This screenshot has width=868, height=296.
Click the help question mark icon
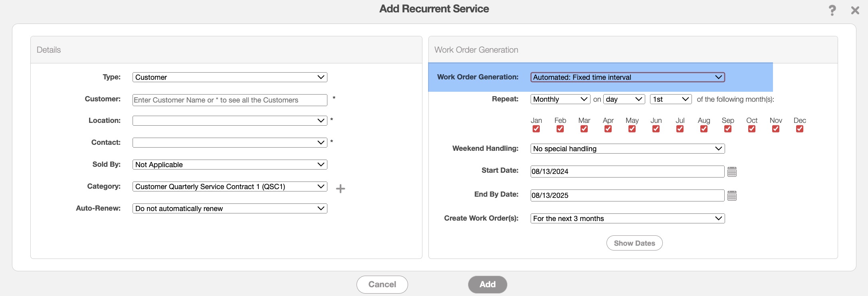(x=832, y=10)
